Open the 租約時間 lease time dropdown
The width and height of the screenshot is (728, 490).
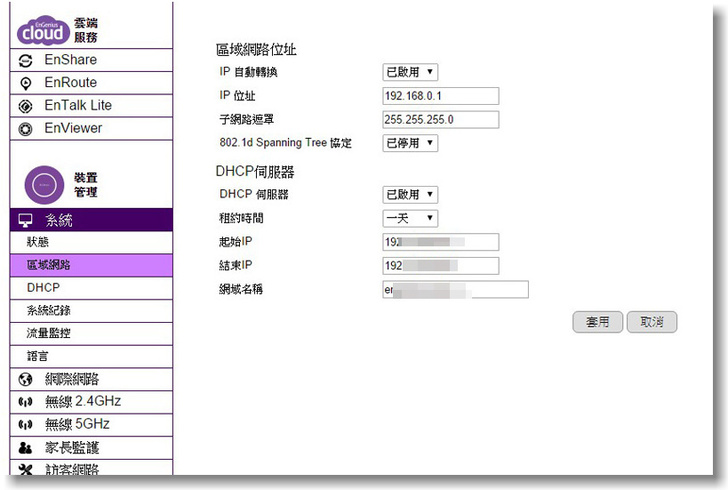coord(410,218)
